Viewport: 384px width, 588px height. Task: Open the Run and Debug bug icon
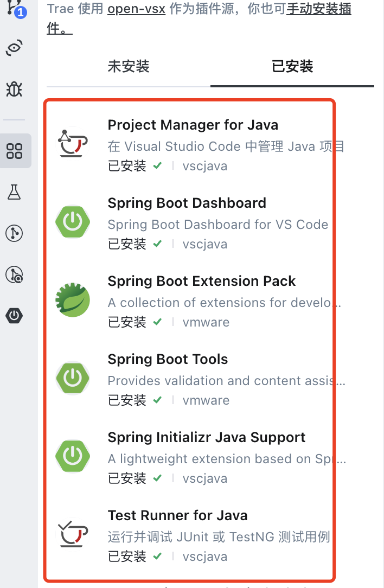pos(14,90)
